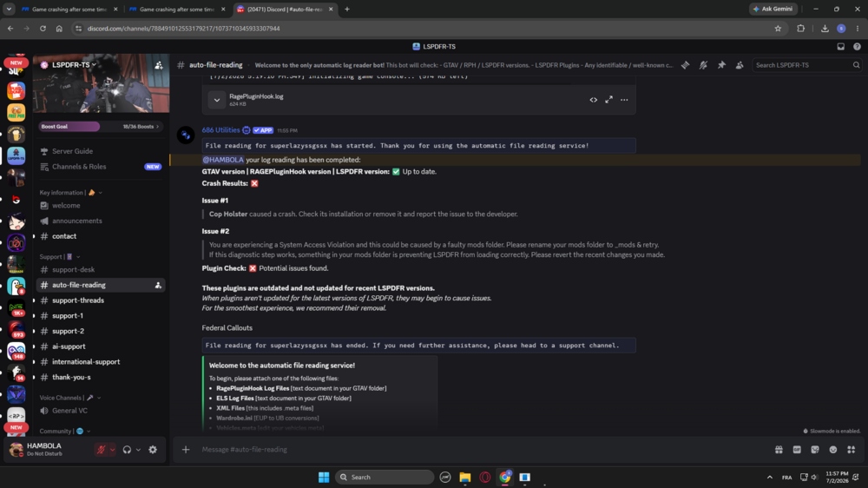Open the apps launcher icon in message bar
Image resolution: width=868 pixels, height=488 pixels.
pyautogui.click(x=852, y=450)
